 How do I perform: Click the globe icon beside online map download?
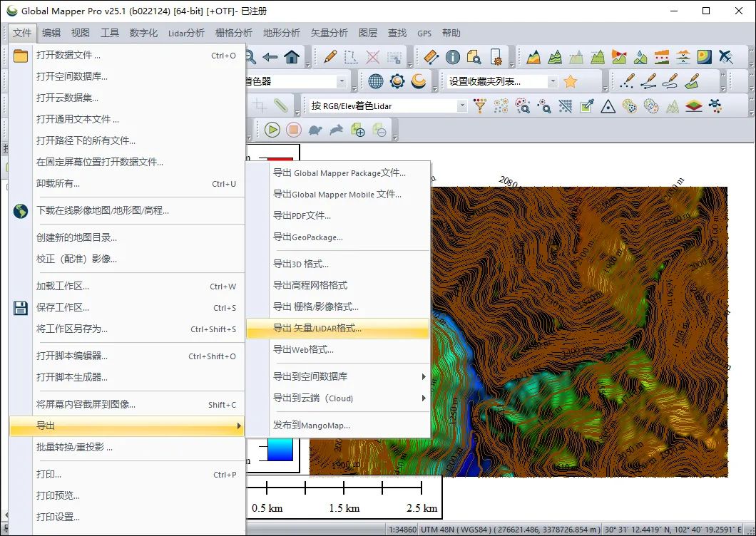20,211
